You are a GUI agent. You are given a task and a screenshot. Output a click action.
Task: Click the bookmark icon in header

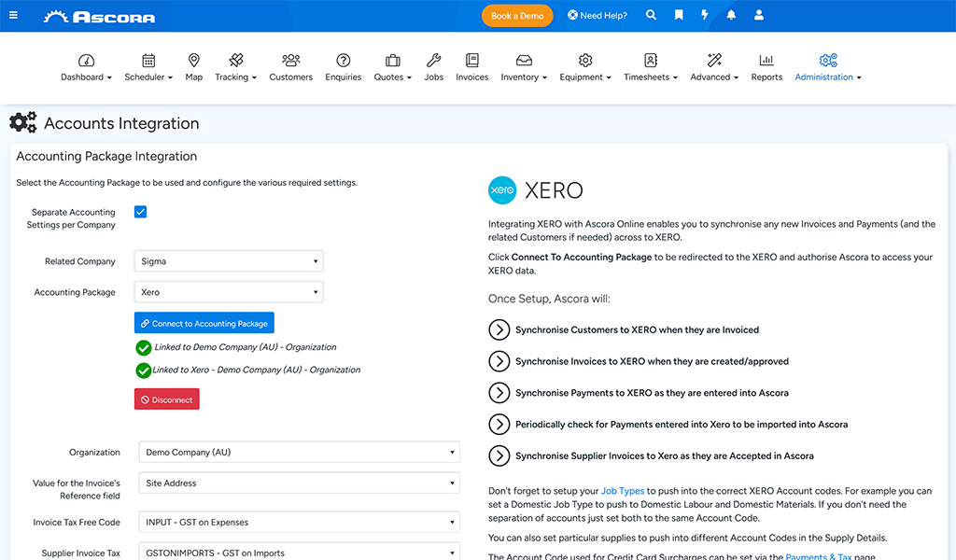pos(679,15)
